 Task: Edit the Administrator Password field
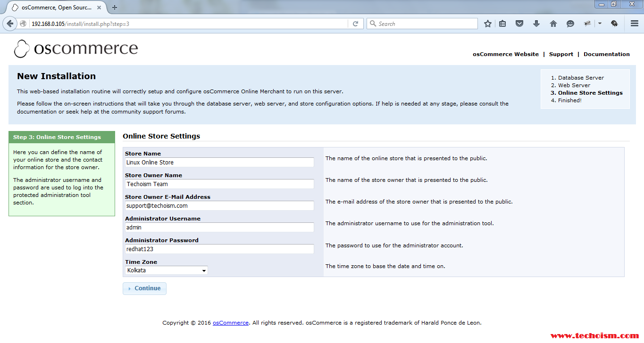point(219,249)
